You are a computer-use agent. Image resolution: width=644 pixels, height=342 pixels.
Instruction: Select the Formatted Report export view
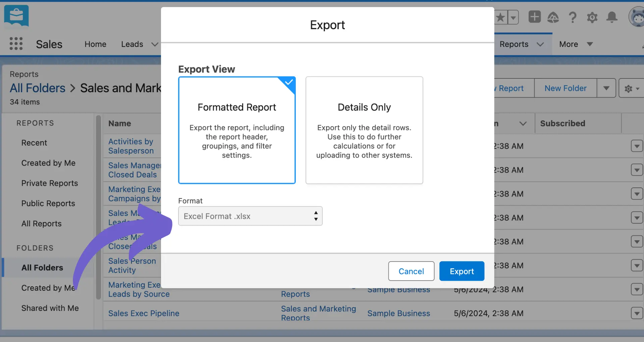[x=237, y=130]
